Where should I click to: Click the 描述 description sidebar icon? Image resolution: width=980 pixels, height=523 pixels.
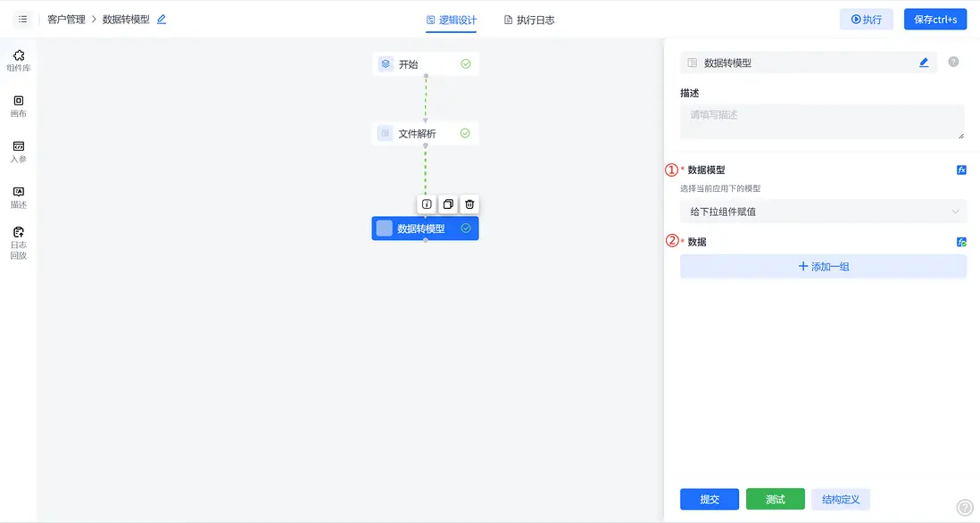pyautogui.click(x=18, y=196)
